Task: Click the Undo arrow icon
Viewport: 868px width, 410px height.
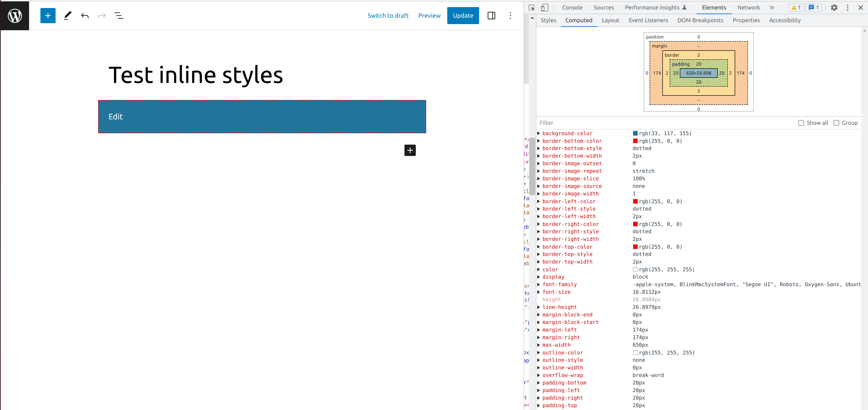Action: (x=85, y=16)
